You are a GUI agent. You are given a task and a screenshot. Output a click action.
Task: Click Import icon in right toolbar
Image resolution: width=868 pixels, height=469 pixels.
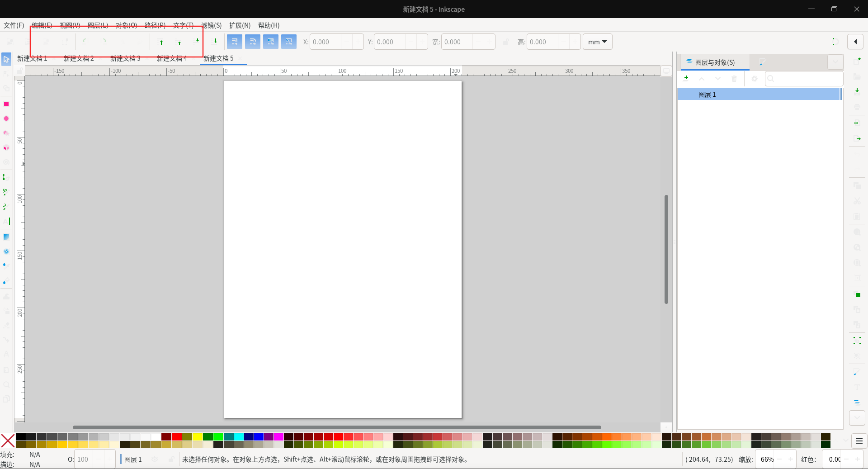click(857, 123)
